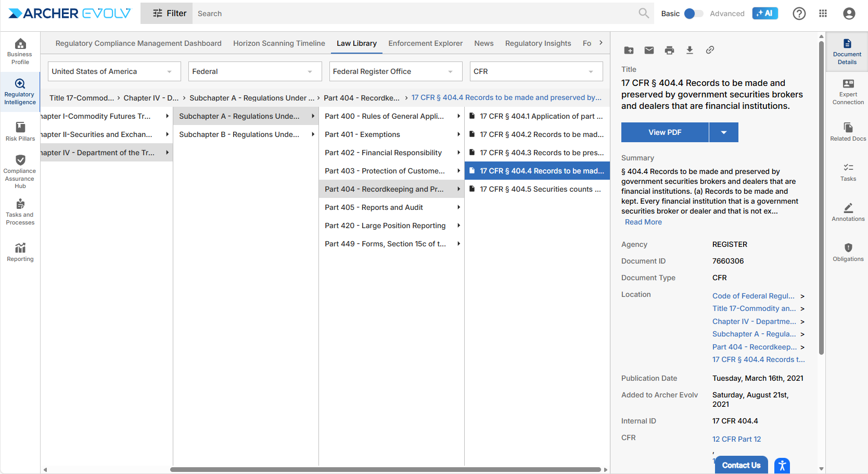868x474 pixels.
Task: Click the Read More link
Action: (x=643, y=222)
